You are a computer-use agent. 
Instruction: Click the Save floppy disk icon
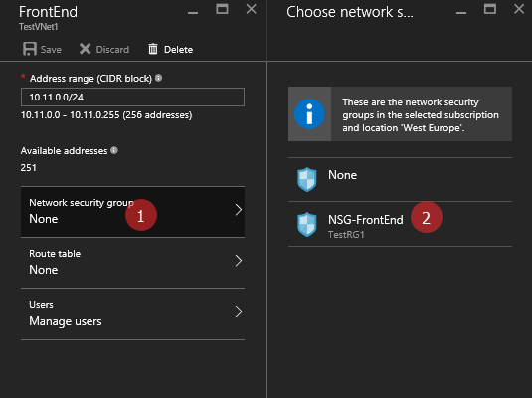[30, 49]
